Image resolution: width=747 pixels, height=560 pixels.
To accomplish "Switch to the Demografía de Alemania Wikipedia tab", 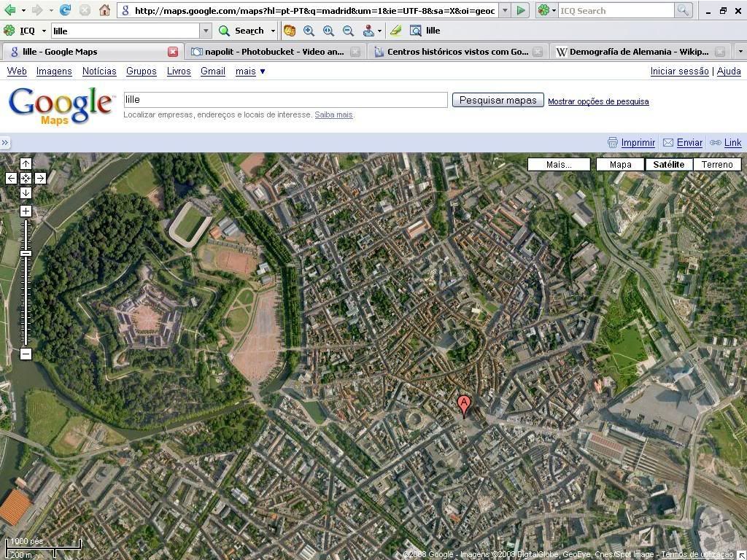I will (638, 52).
